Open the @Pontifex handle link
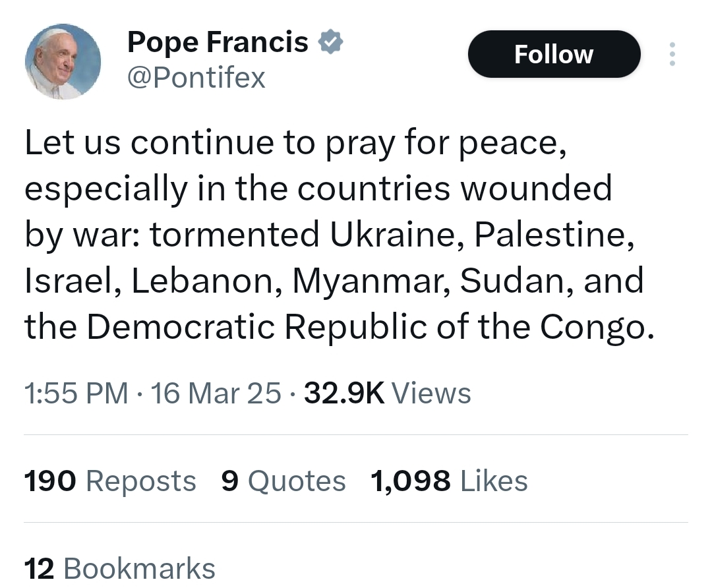712x588 pixels. (x=196, y=78)
